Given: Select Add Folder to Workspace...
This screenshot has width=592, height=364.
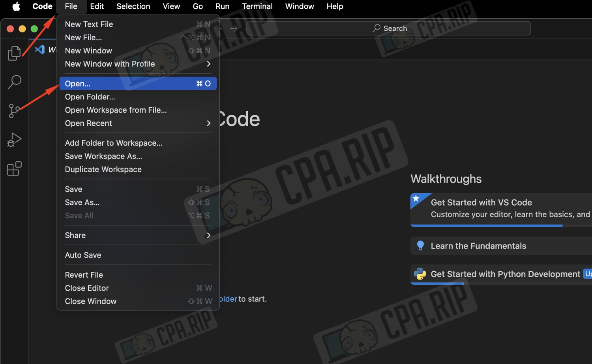Looking at the screenshot, I should click(x=138, y=143).
